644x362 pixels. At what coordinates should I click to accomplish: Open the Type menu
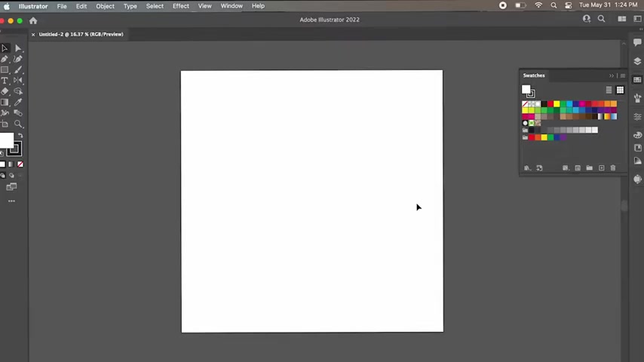click(x=130, y=6)
